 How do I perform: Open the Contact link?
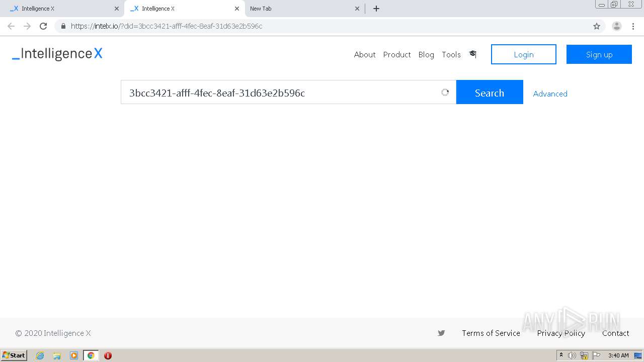pos(616,333)
